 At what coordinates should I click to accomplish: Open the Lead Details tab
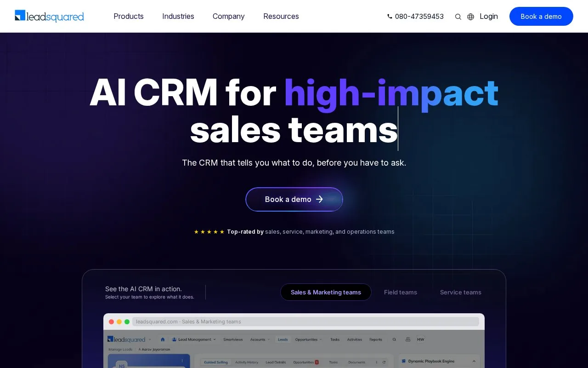tap(276, 362)
